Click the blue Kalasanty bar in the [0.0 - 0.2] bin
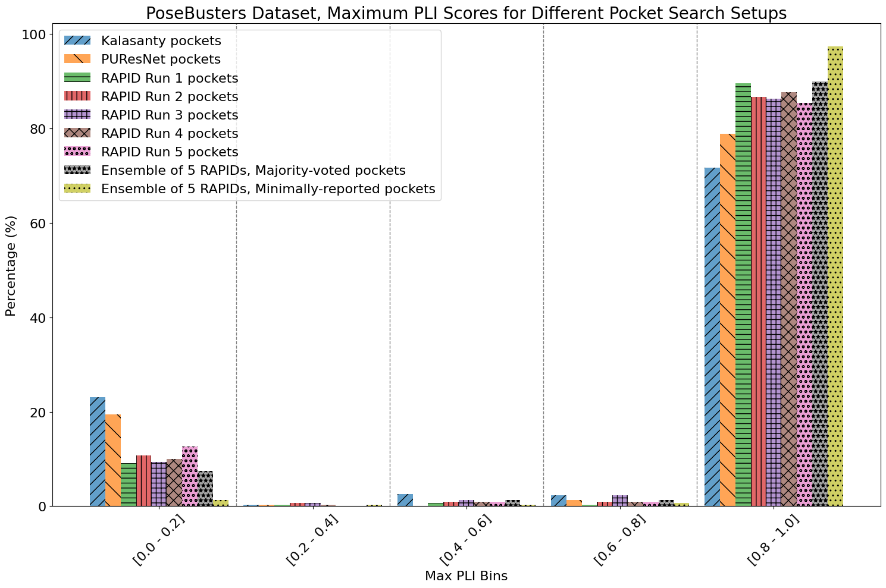Image resolution: width=886 pixels, height=588 pixels. tap(98, 452)
